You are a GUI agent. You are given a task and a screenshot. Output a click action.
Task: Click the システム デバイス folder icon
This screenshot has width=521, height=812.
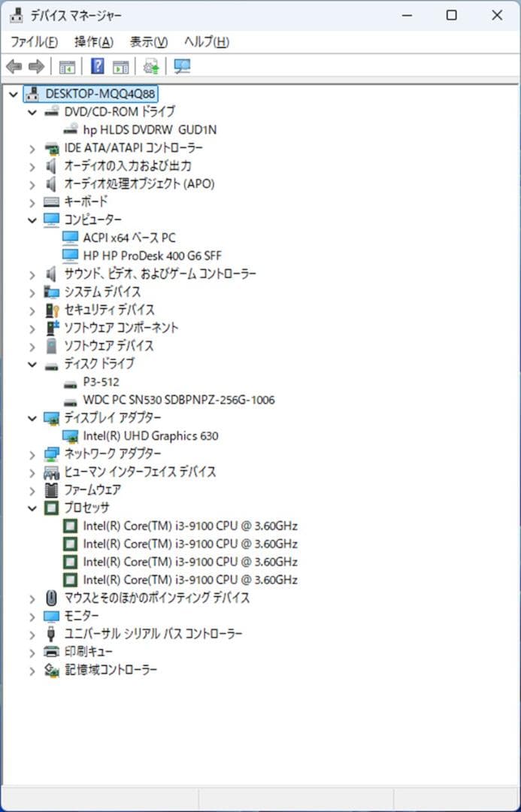coord(51,292)
